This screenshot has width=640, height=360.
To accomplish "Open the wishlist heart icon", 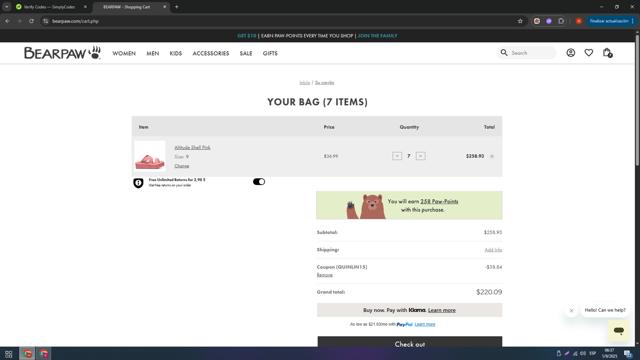I will point(589,53).
